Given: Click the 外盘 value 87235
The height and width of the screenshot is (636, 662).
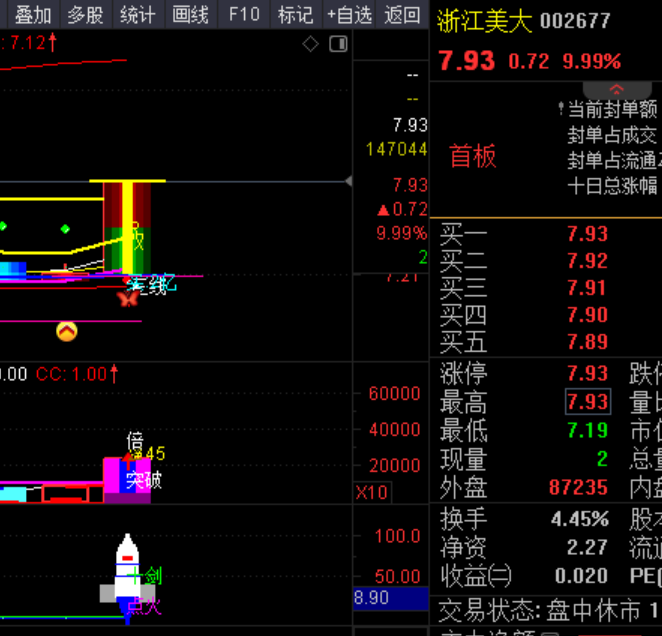Looking at the screenshot, I should click(x=578, y=487).
